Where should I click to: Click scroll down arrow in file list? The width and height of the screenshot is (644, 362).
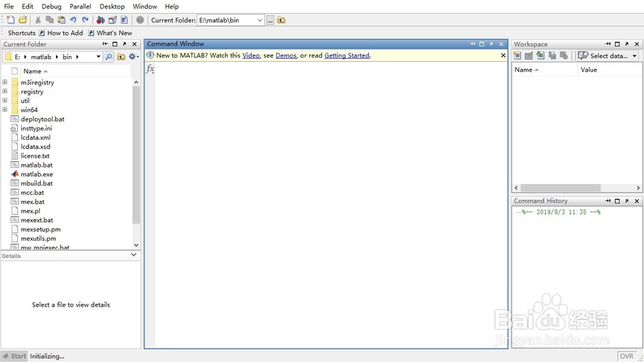point(136,245)
